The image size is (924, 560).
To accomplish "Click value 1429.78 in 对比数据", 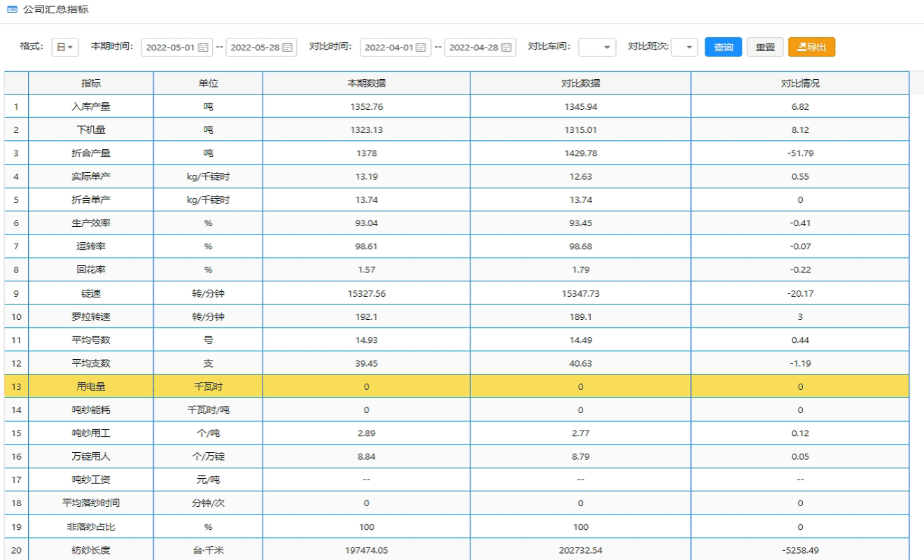I will coord(580,153).
